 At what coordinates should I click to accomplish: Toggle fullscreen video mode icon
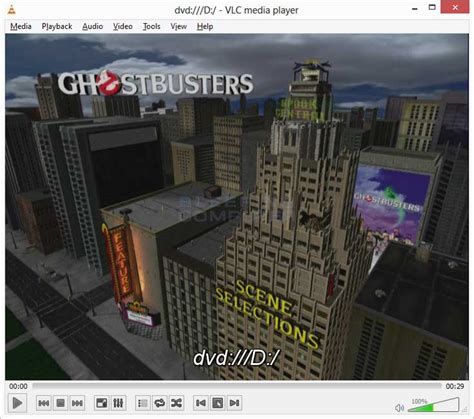tap(101, 403)
